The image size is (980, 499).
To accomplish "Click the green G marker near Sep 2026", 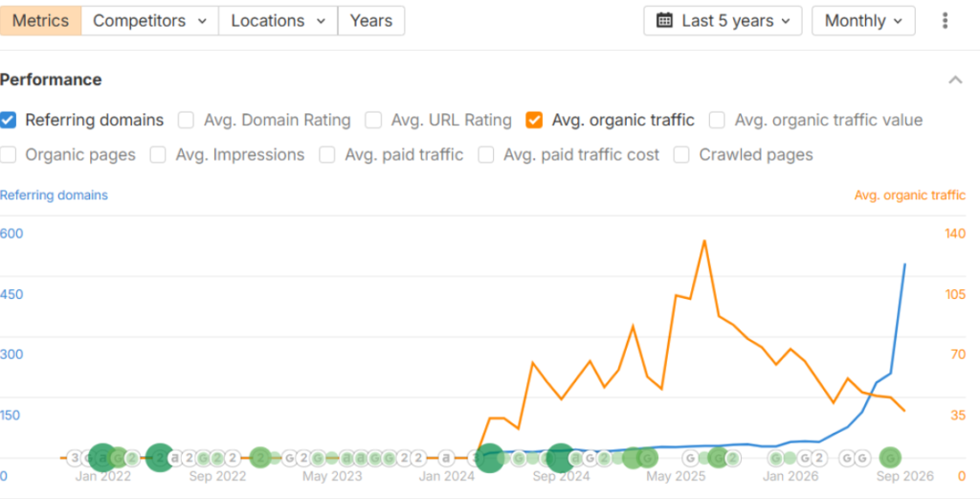I will [x=890, y=459].
